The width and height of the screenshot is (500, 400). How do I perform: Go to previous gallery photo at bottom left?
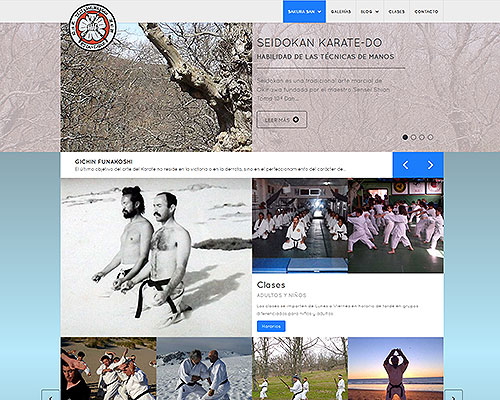51,395
